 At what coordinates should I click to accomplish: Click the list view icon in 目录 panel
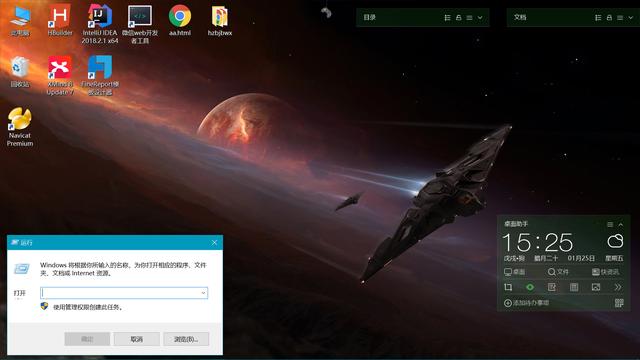point(447,18)
